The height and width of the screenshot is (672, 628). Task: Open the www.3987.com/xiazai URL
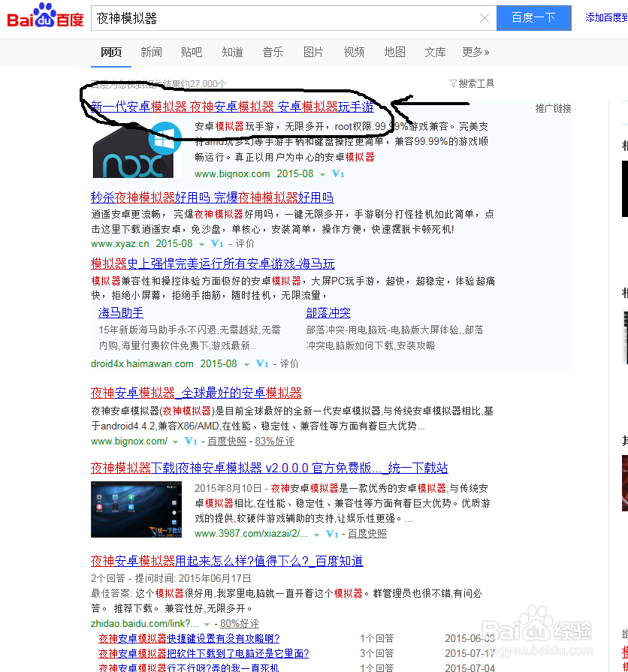pos(251,534)
